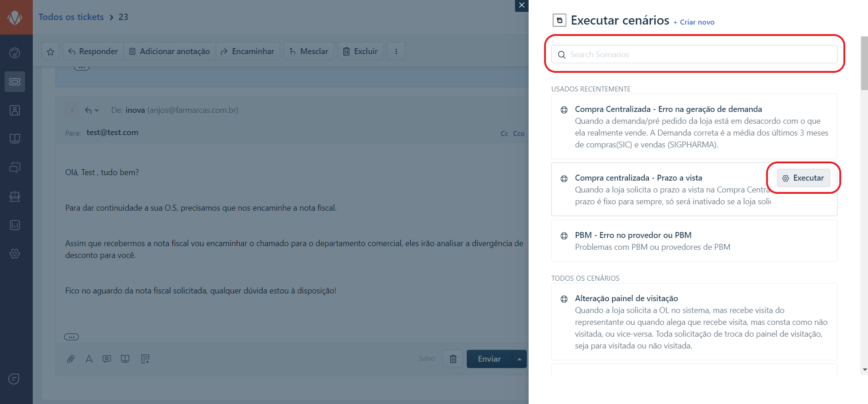Open the admin settings gear in sidebar
The width and height of the screenshot is (868, 404).
[15, 253]
